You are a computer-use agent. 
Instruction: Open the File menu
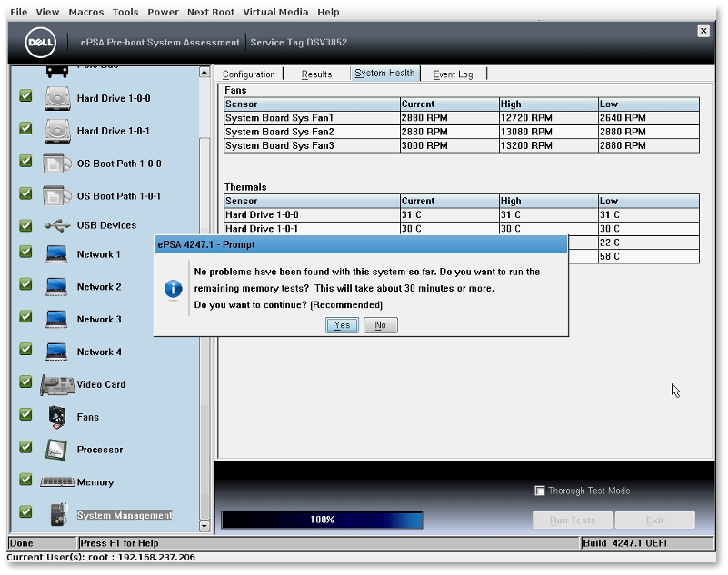coord(19,12)
